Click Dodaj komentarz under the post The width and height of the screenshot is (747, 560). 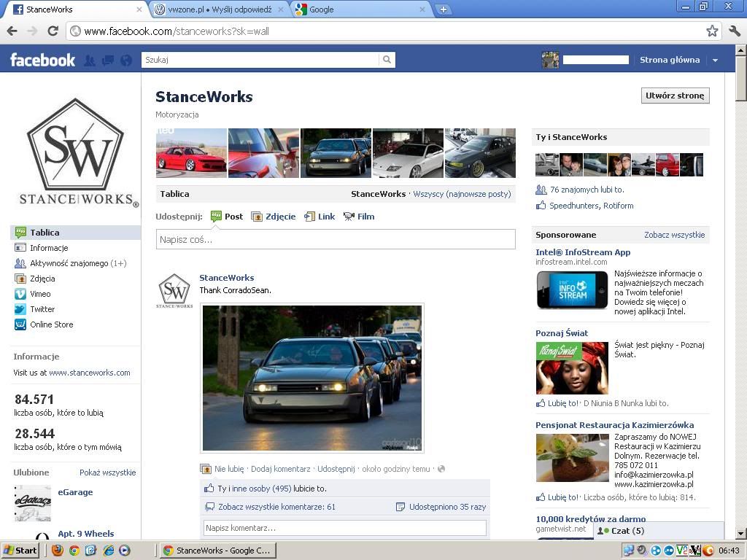281,469
